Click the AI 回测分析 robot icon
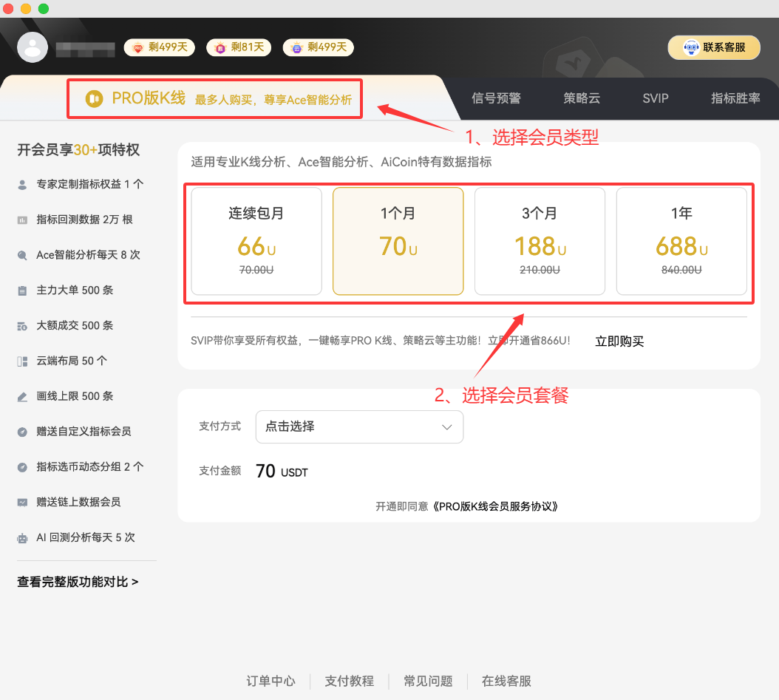This screenshot has height=700, width=779. 23,538
